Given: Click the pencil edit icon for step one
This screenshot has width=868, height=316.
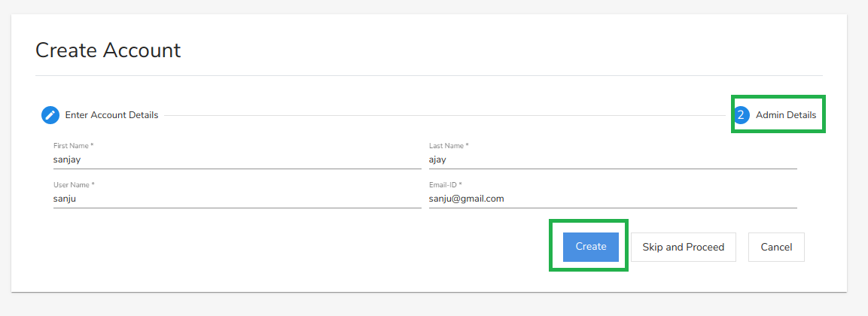Looking at the screenshot, I should pos(50,115).
